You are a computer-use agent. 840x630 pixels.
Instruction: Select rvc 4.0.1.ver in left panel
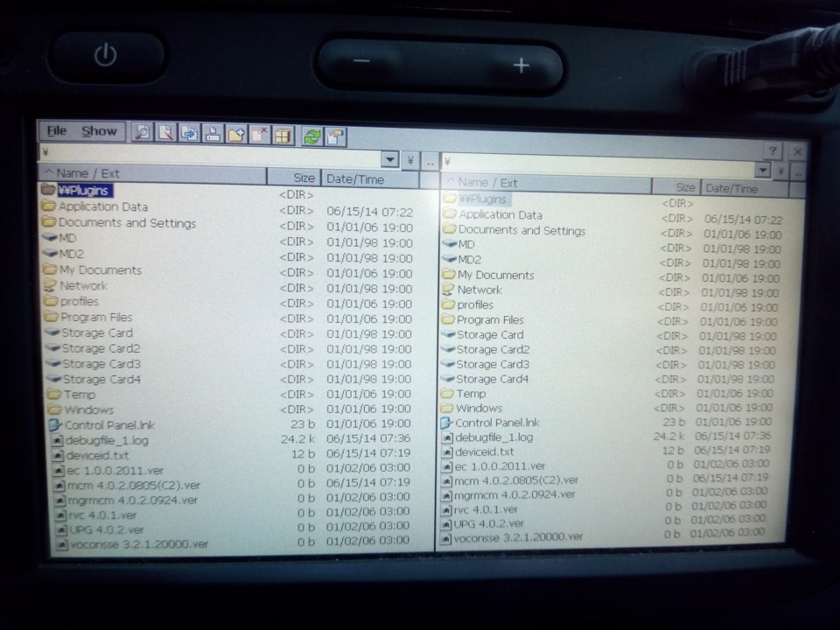coord(102,515)
